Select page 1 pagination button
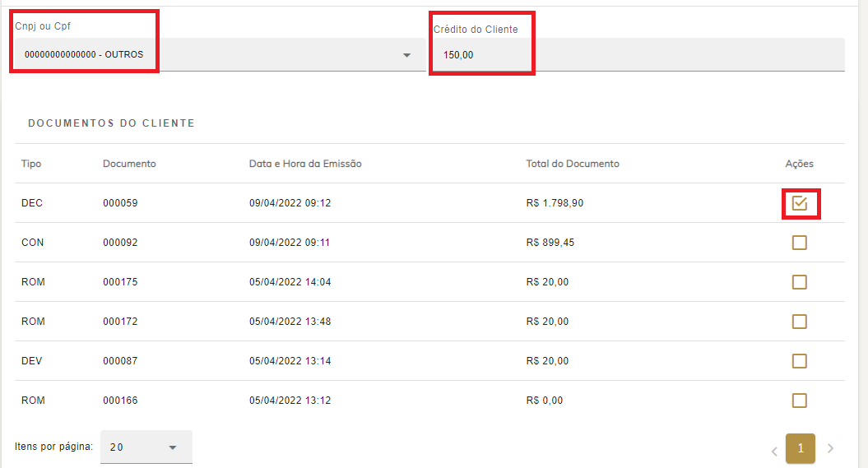 (x=801, y=448)
